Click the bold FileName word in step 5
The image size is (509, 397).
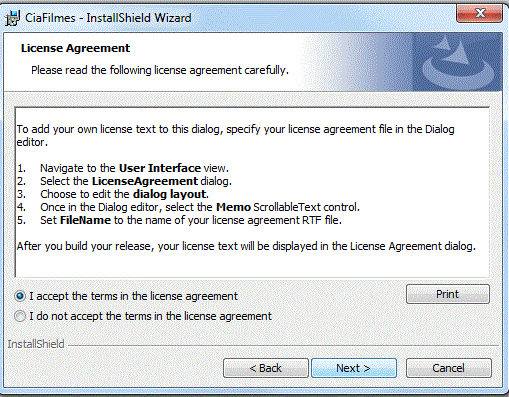click(85, 220)
